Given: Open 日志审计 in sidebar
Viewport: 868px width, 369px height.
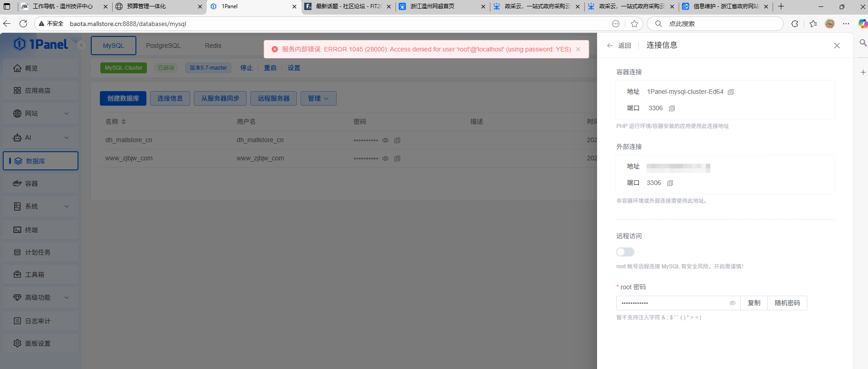Looking at the screenshot, I should [x=41, y=321].
